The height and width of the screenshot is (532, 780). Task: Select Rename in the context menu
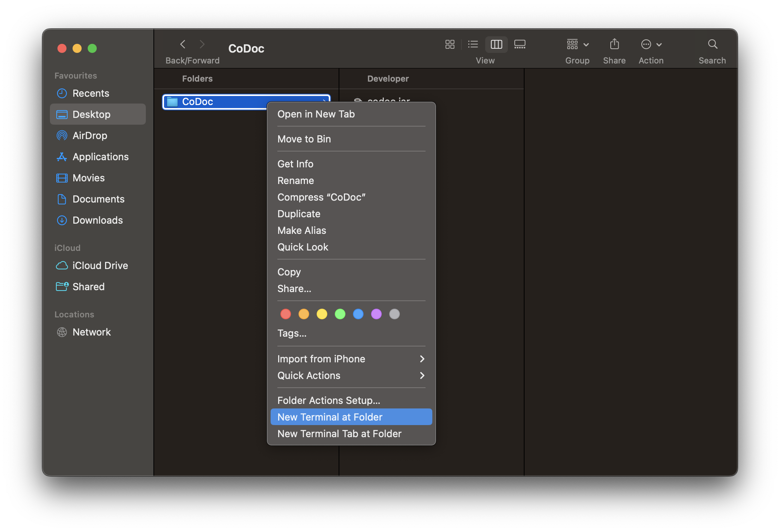click(351, 181)
